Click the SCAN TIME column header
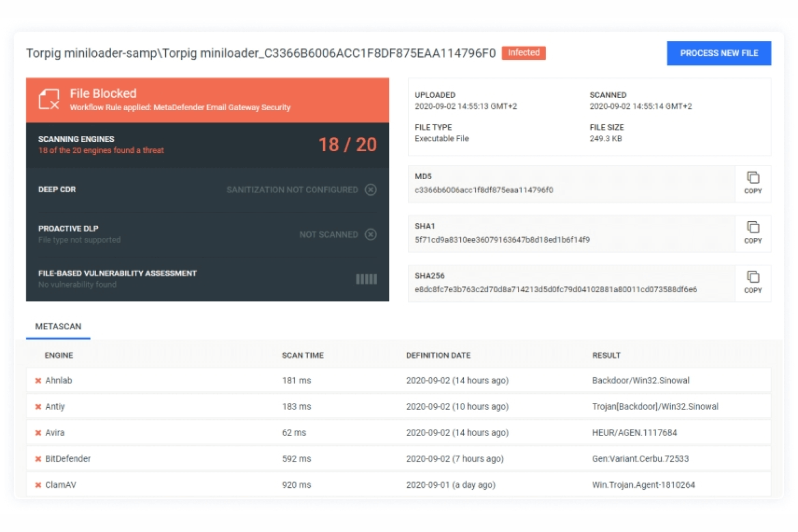 point(302,355)
